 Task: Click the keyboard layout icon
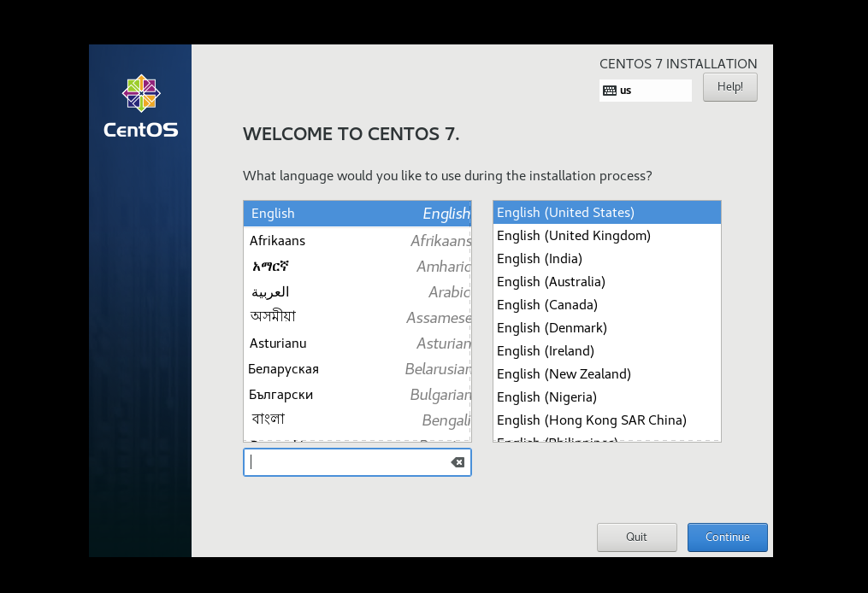[x=610, y=91]
